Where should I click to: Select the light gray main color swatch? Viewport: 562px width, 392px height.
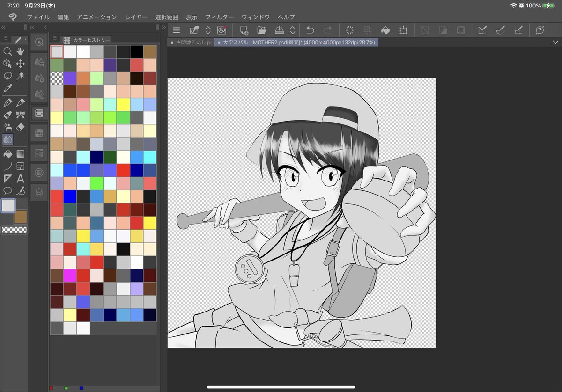(8, 206)
